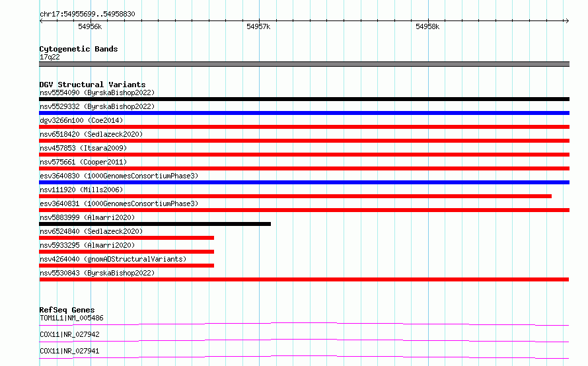
Task: Open variant nsv4264040 (gnomADStructuralVariants) label
Action: tap(113, 259)
